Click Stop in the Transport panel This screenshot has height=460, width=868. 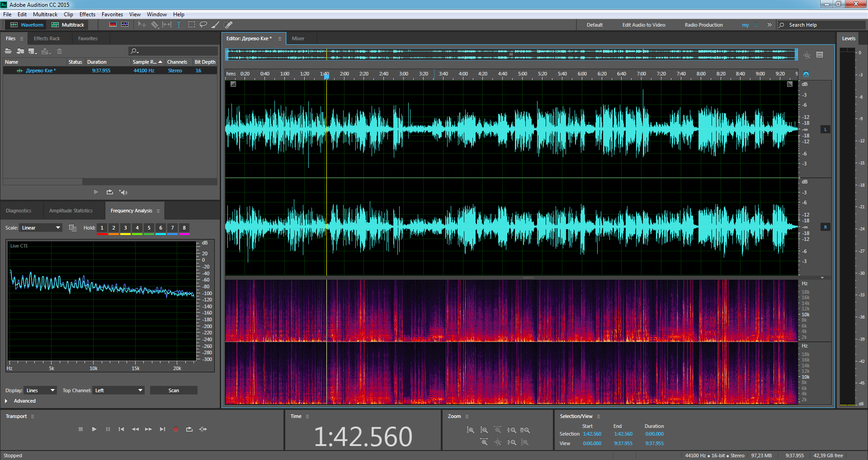click(x=80, y=429)
